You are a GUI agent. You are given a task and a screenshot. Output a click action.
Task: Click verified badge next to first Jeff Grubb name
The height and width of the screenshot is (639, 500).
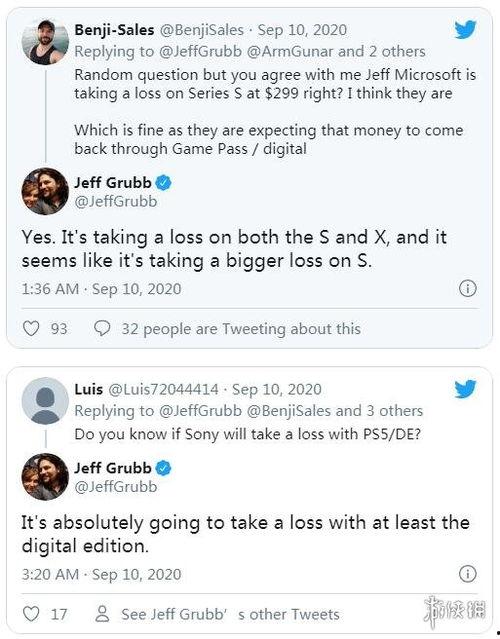163,183
